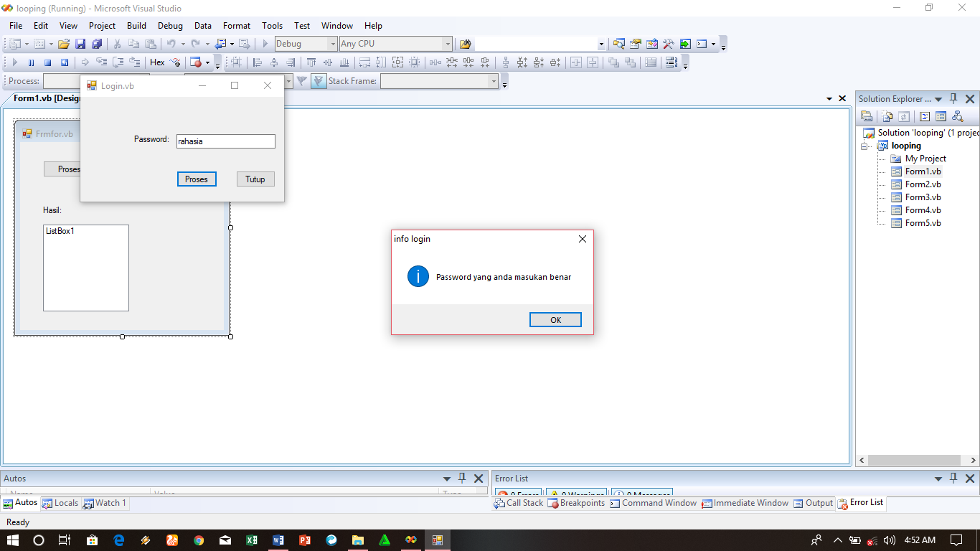980x551 pixels.
Task: Click the Break All pause icon
Action: click(x=31, y=62)
